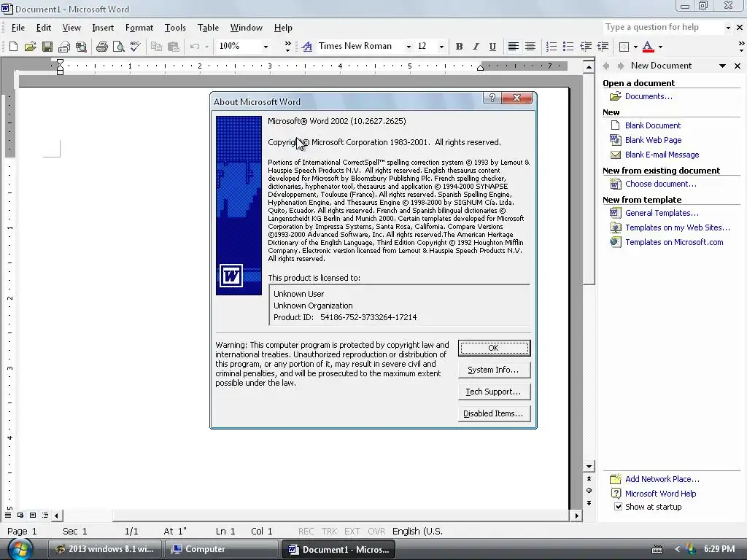The height and width of the screenshot is (560, 747).
Task: Toggle Underline formatting
Action: coord(492,46)
